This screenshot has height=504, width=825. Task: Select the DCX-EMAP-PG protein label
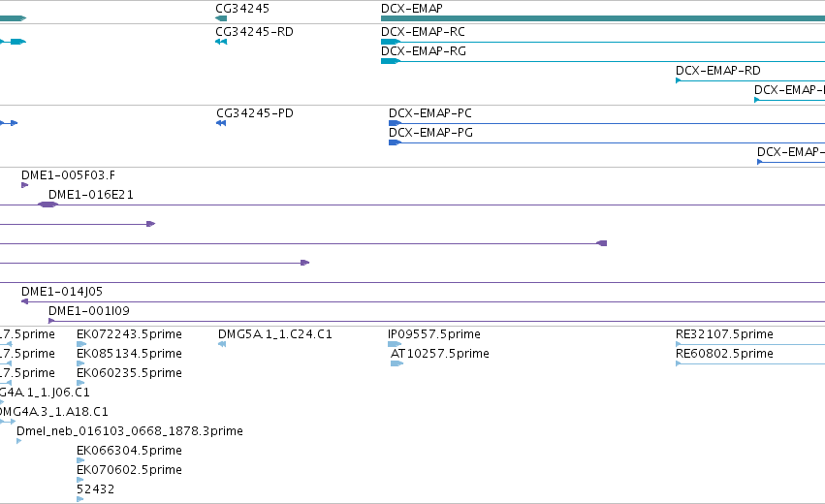tap(430, 133)
